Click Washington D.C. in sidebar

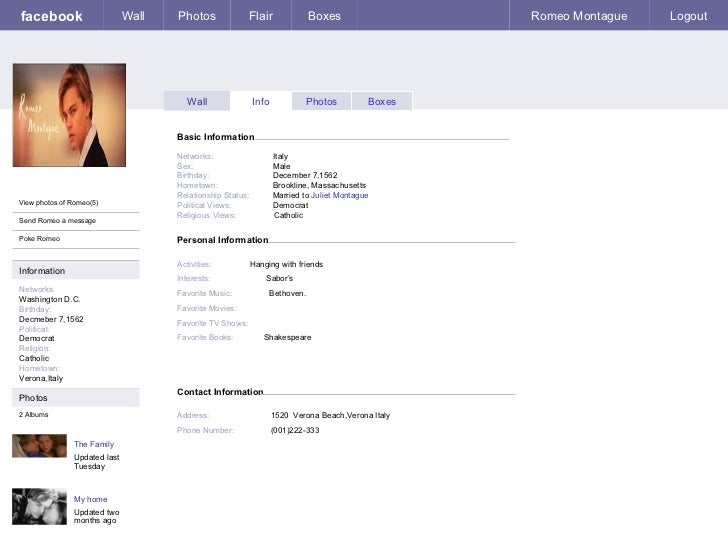point(50,299)
